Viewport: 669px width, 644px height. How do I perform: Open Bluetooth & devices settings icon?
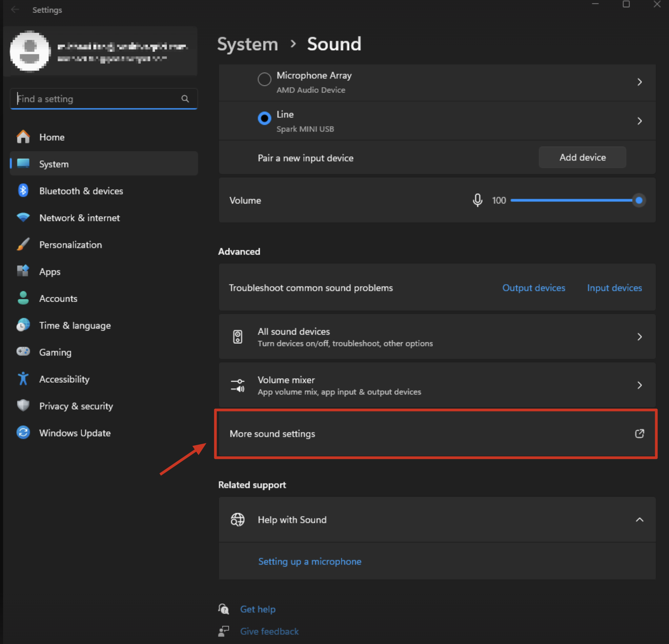(x=23, y=190)
